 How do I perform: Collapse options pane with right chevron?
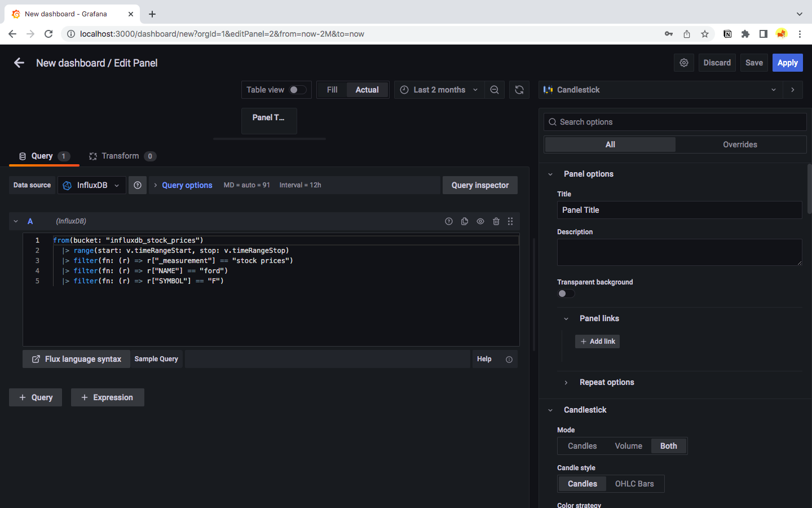[x=793, y=90]
